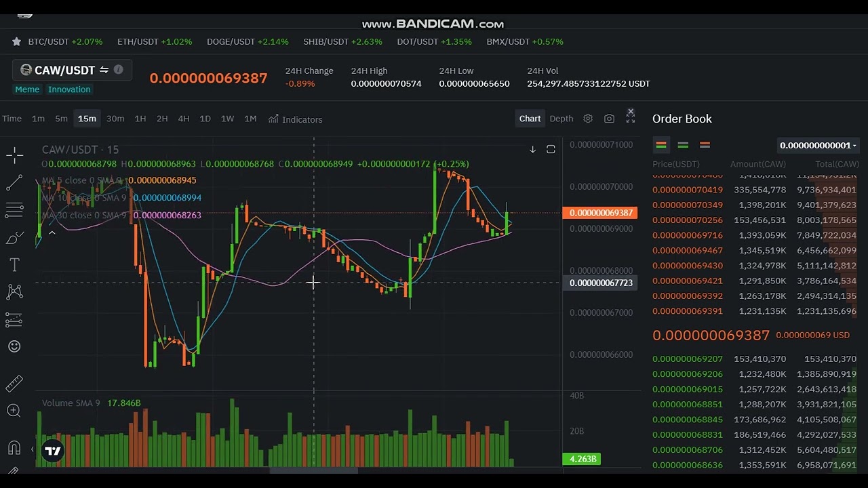Select the 1M monthly timeframe
Screen dimensions: 868x488
pos(250,119)
